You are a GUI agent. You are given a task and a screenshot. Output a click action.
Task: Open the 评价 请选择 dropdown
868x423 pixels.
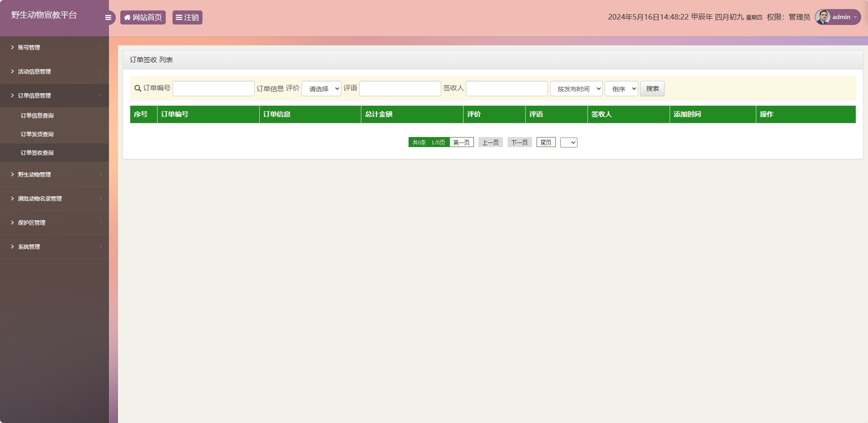321,89
